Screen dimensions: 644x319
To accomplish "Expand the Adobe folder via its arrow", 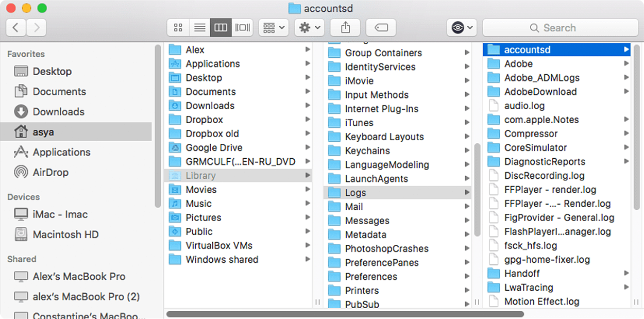I will click(626, 63).
